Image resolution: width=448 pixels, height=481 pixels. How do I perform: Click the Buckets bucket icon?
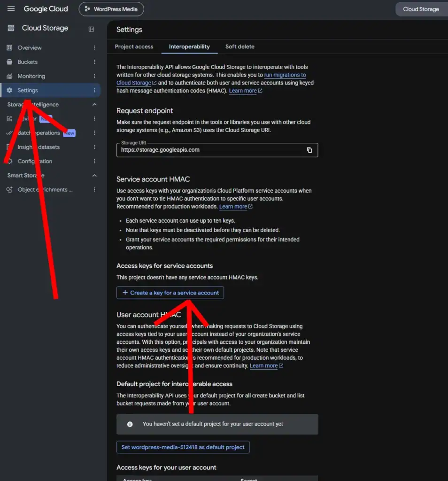click(x=9, y=62)
